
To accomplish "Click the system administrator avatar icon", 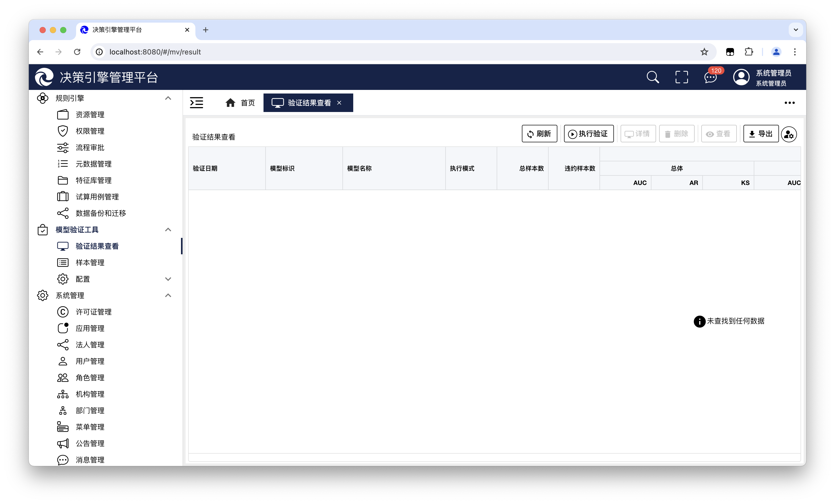I will pyautogui.click(x=741, y=77).
